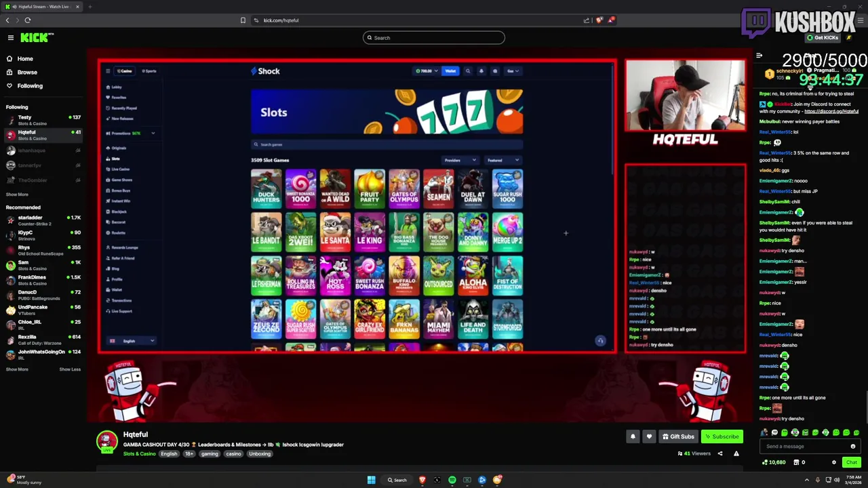Open Hqteful channel in Following list

(x=42, y=135)
